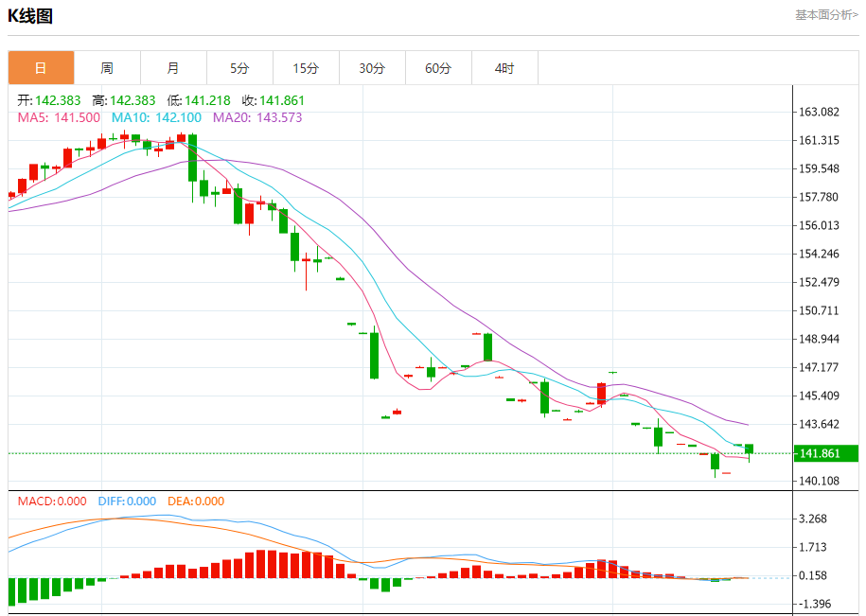
Task: Open the 60分 interval tab
Action: click(438, 68)
